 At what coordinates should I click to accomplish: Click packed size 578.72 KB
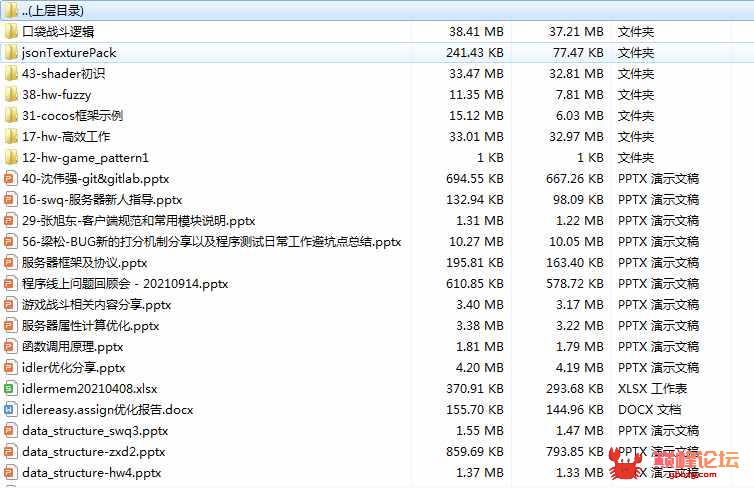575,284
